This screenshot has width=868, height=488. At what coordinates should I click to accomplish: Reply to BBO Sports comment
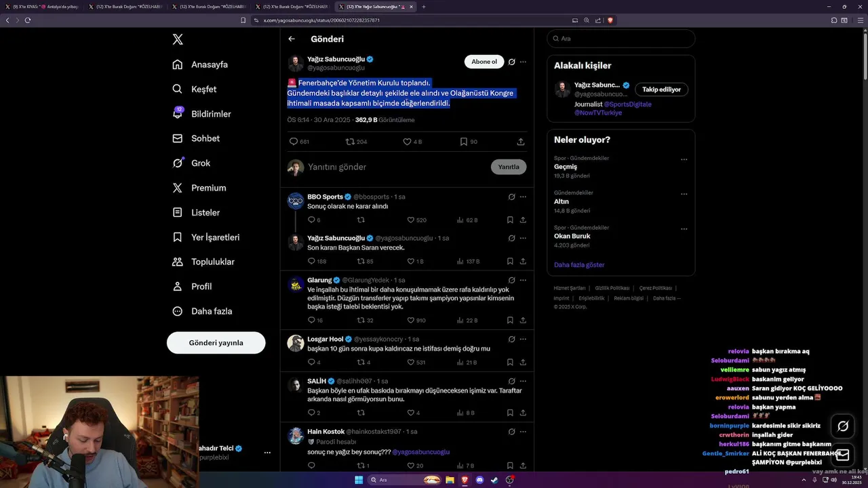pyautogui.click(x=314, y=220)
